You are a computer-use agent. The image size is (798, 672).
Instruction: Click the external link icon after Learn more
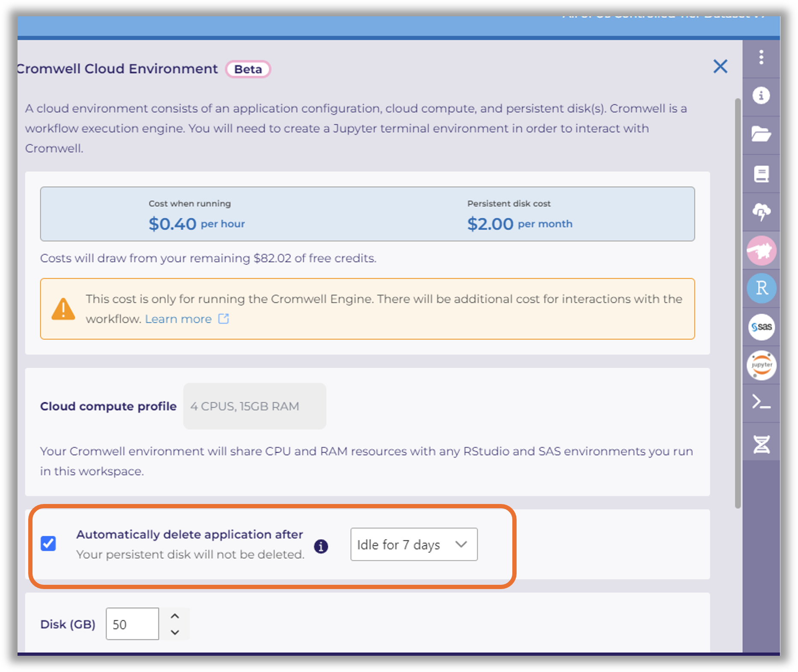[223, 318]
